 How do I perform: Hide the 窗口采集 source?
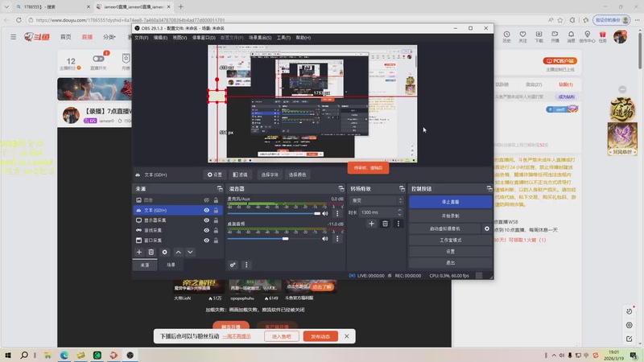point(206,240)
